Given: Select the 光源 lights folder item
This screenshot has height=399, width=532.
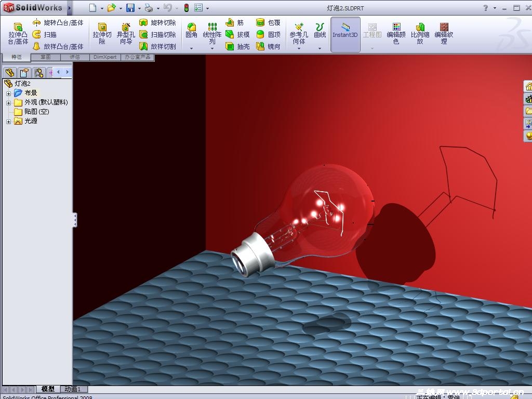Looking at the screenshot, I should click(25, 121).
